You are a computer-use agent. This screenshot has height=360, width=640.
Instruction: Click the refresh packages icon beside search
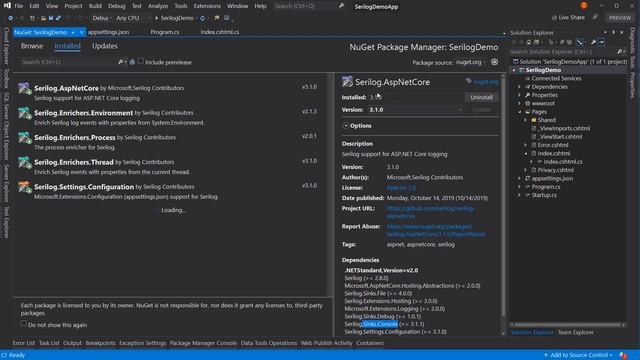(132, 62)
